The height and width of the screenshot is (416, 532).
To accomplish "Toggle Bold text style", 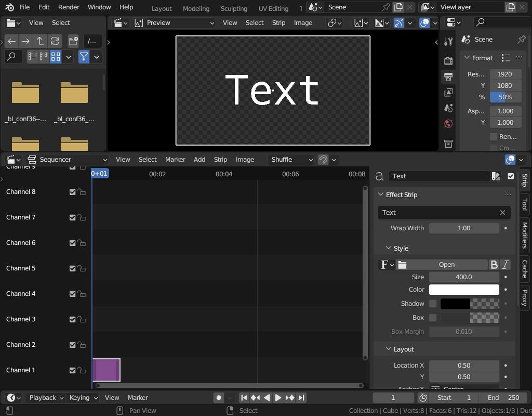I will click(x=495, y=265).
